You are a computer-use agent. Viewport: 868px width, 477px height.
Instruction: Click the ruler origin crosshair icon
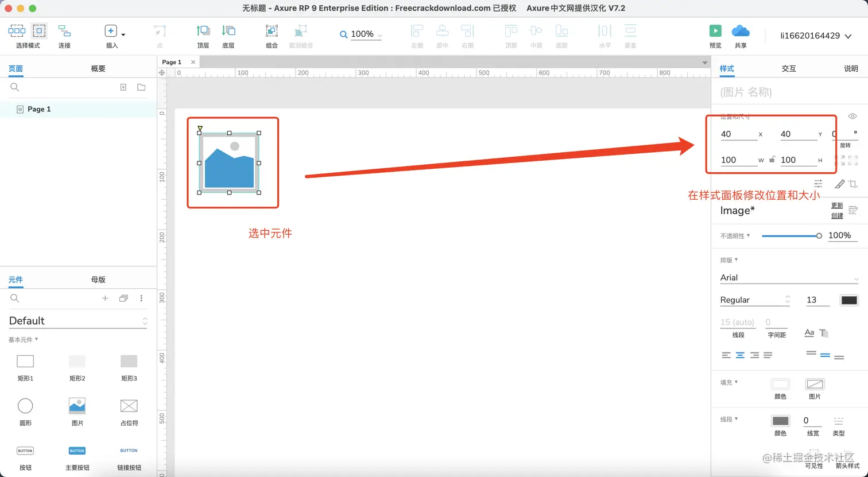pos(162,73)
